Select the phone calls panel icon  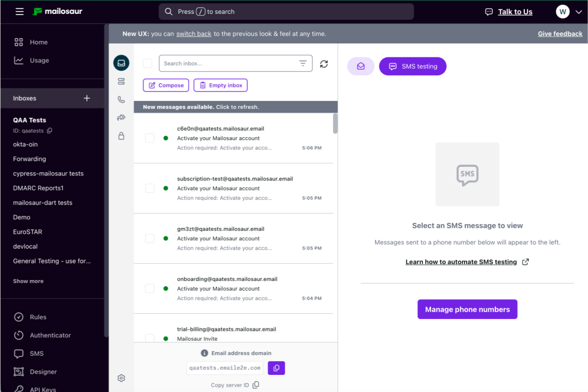coord(121,99)
